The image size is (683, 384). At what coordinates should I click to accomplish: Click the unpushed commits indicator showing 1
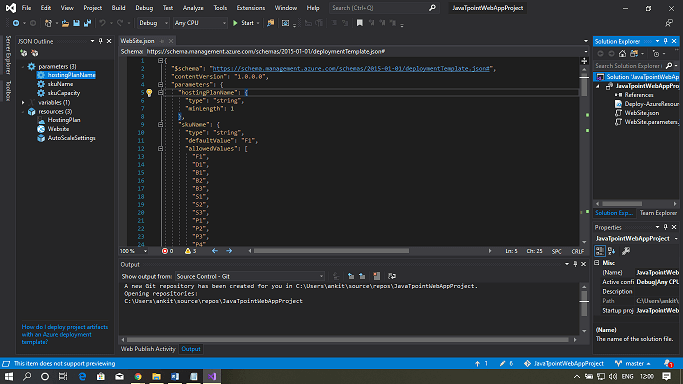pos(481,364)
